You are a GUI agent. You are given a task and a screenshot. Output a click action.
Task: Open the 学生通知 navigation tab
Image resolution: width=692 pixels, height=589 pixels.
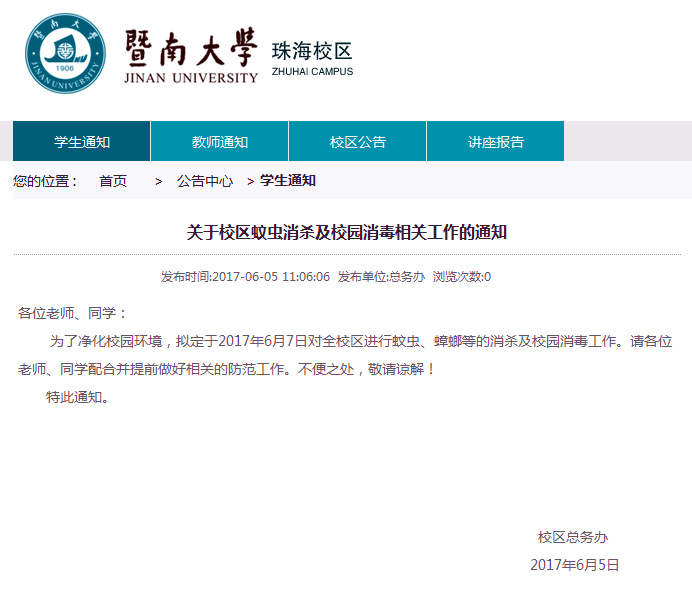[82, 142]
